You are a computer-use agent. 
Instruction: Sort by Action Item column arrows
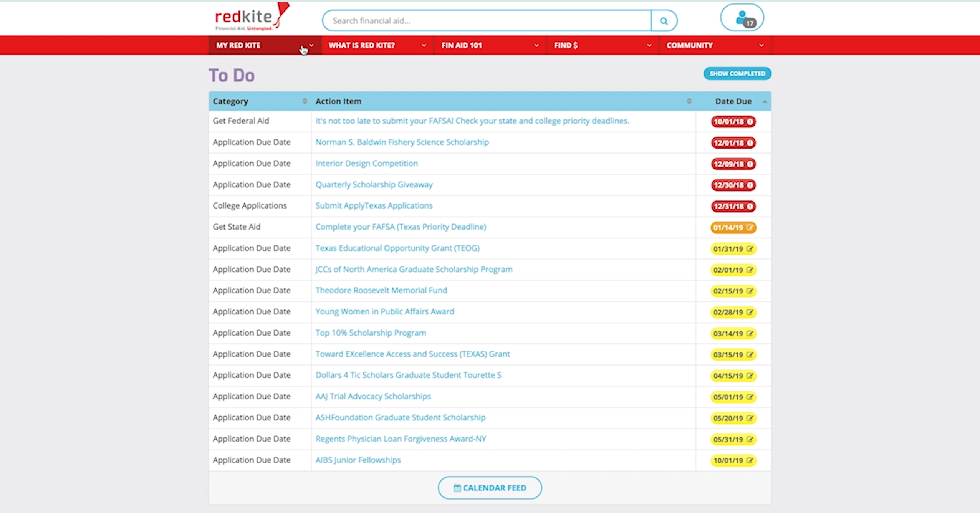click(x=689, y=101)
